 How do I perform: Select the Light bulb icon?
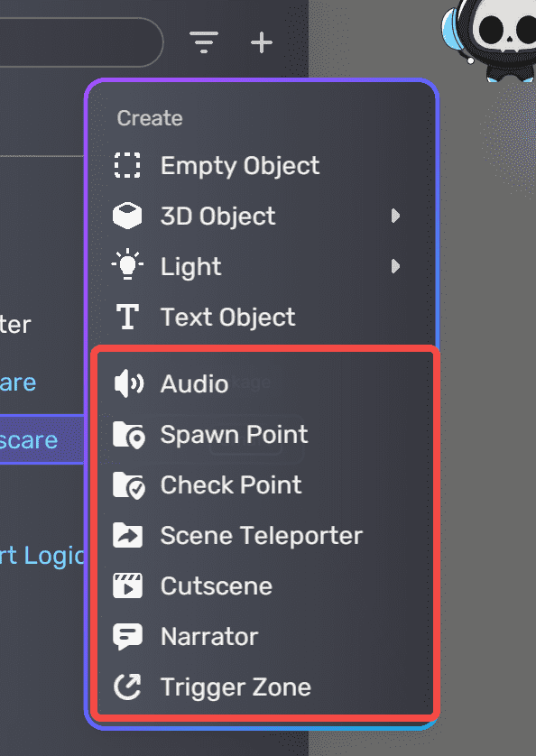pyautogui.click(x=127, y=266)
